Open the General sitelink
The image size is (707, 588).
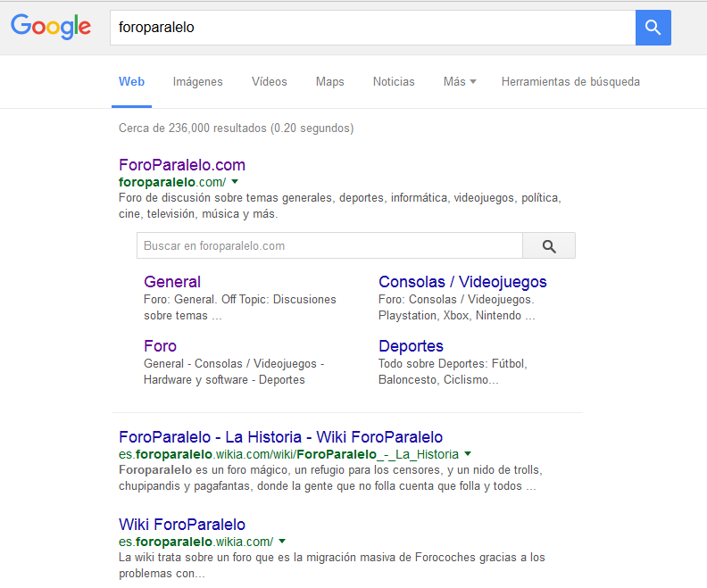click(x=172, y=282)
